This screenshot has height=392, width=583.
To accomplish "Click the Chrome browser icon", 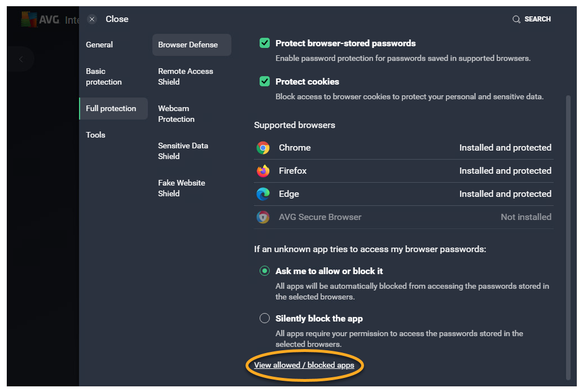I will tap(263, 148).
